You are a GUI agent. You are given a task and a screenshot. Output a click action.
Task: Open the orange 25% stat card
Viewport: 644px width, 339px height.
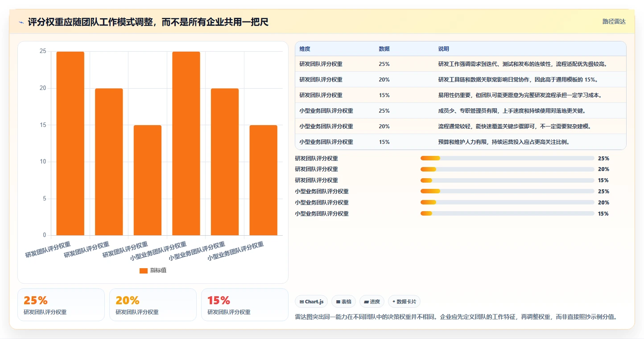coord(61,305)
